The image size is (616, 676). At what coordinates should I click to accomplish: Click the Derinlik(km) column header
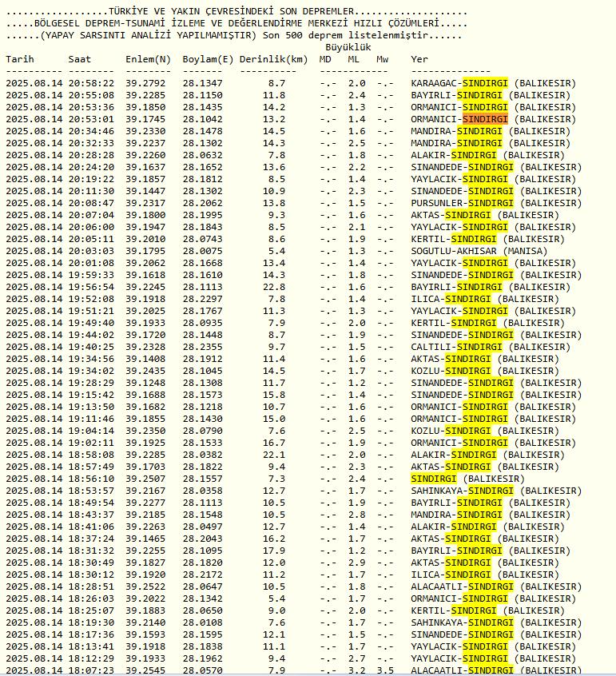click(x=274, y=59)
